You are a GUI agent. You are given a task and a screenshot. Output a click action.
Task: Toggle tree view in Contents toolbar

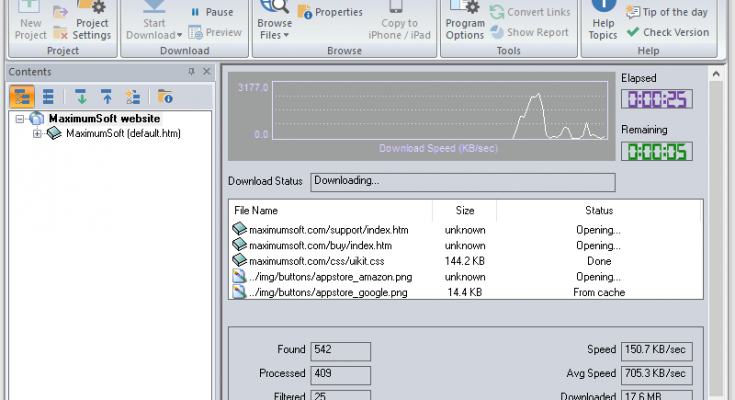(x=22, y=97)
